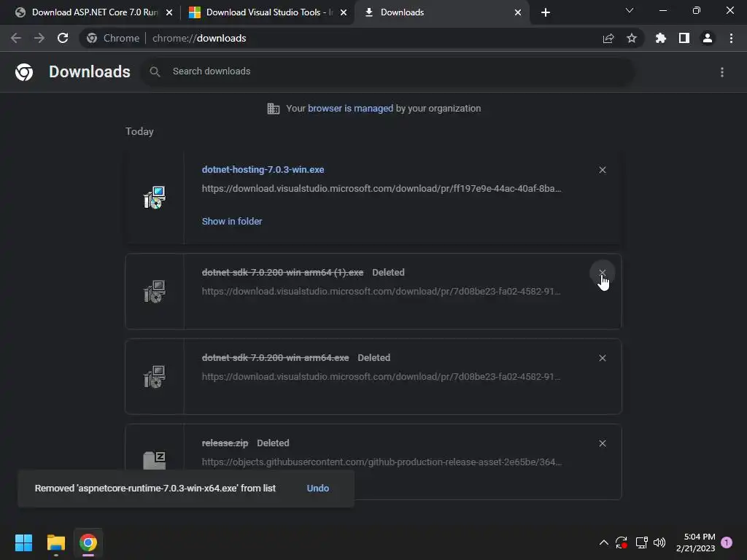Remove dotnet-hosting-7.0.3-win.exe from list
The height and width of the screenshot is (560, 747).
click(x=603, y=170)
